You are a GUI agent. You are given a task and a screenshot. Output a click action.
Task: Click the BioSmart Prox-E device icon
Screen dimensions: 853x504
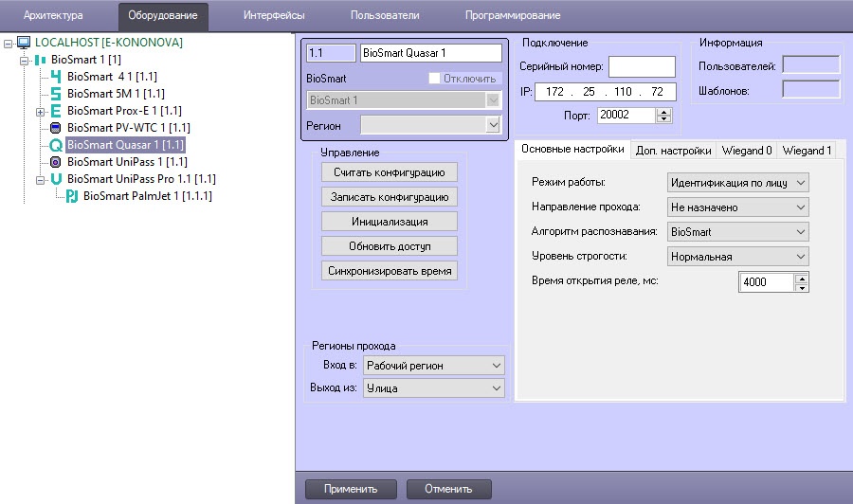point(55,111)
